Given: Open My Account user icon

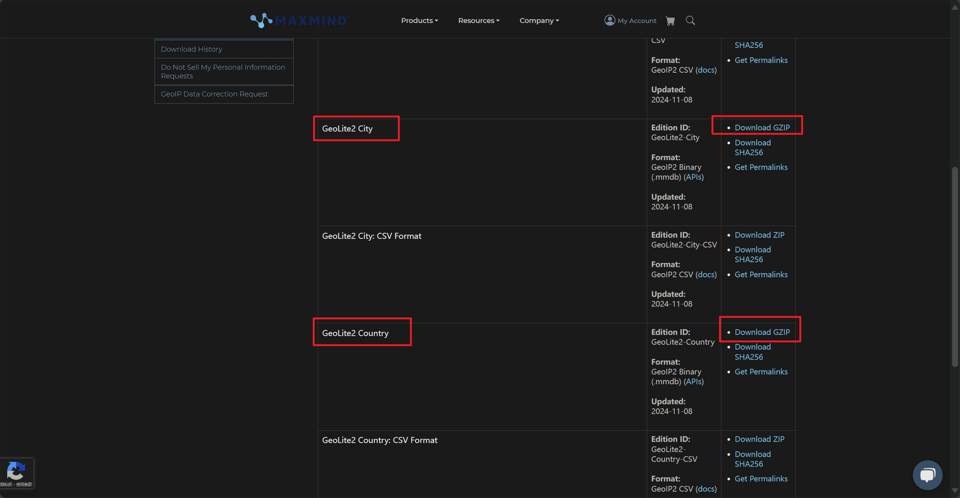Looking at the screenshot, I should 610,20.
